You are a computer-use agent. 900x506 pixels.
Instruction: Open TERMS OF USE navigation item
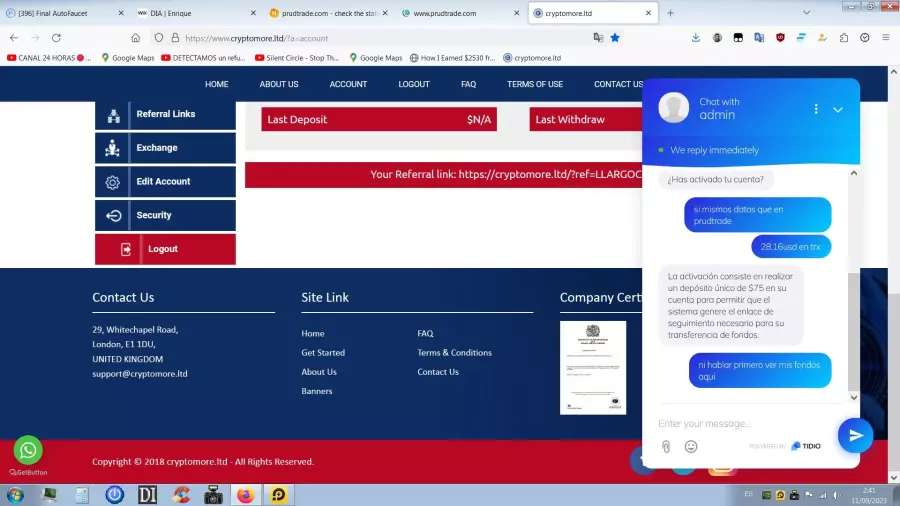click(534, 84)
